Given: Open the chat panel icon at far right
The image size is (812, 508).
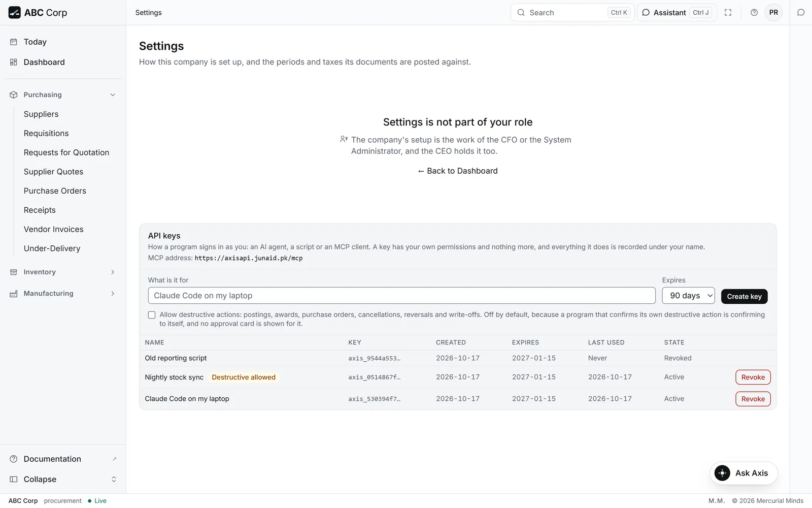Looking at the screenshot, I should point(801,13).
